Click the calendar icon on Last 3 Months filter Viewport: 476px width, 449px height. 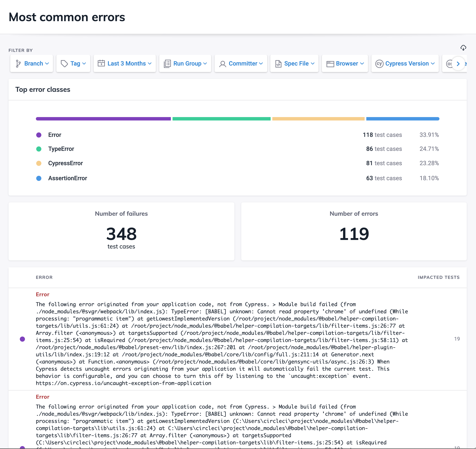(101, 63)
